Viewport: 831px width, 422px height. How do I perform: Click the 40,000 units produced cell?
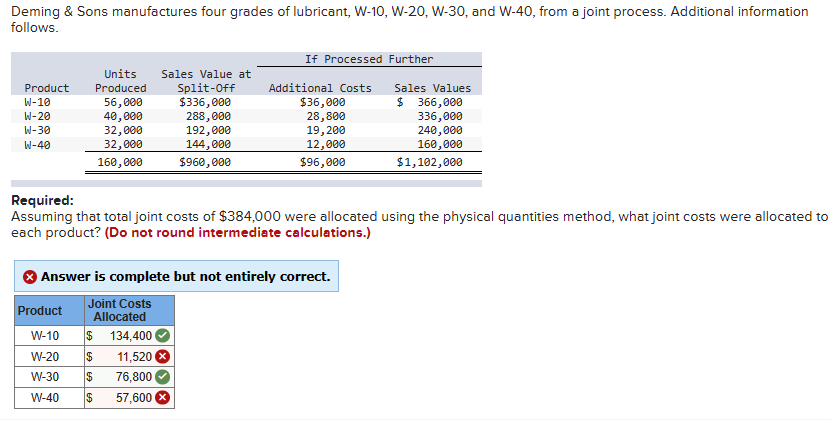coord(123,116)
